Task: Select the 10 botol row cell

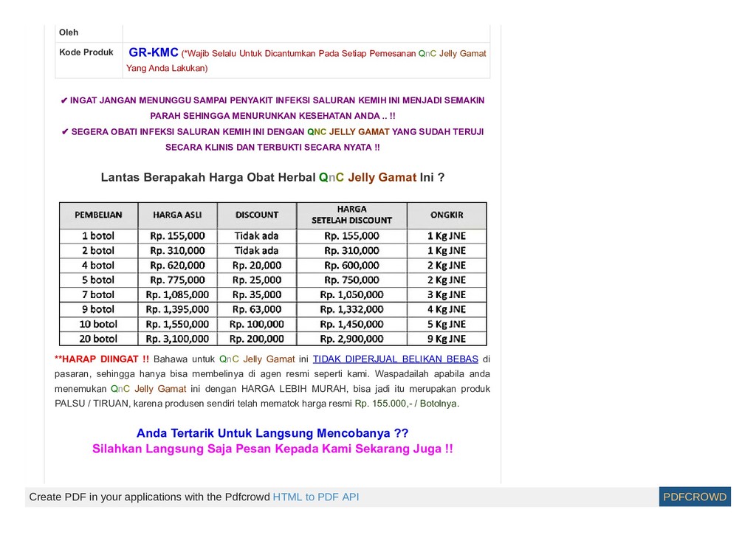Action: pyautogui.click(x=98, y=325)
